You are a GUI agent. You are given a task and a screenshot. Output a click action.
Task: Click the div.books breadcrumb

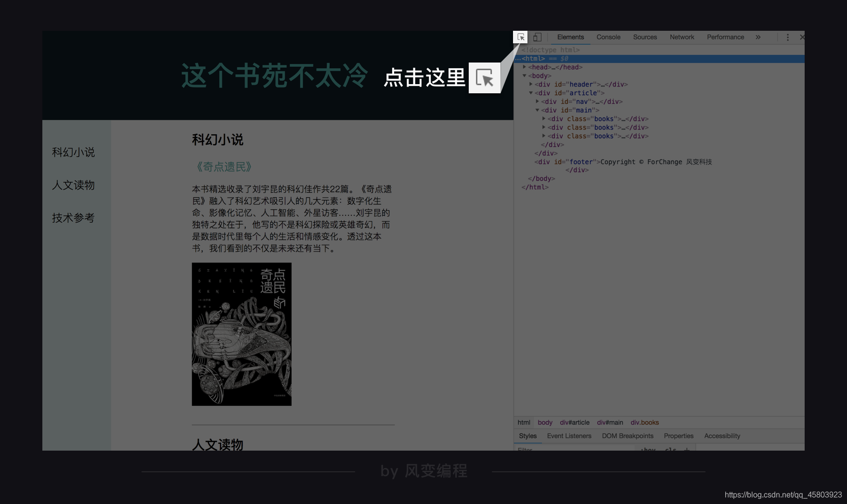644,422
